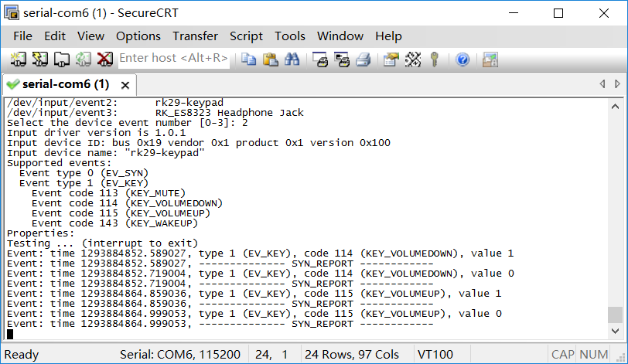Click the VT100 status bar entry

click(x=435, y=355)
